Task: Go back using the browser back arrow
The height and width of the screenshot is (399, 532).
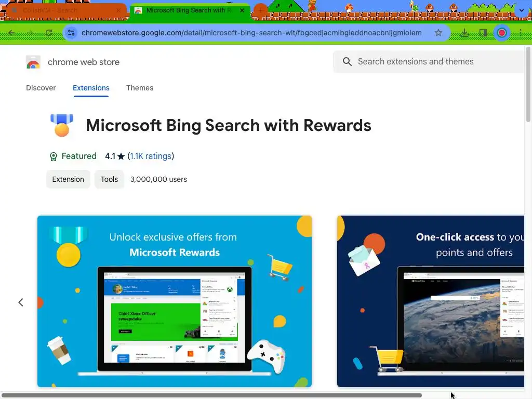Action: pyautogui.click(x=12, y=33)
